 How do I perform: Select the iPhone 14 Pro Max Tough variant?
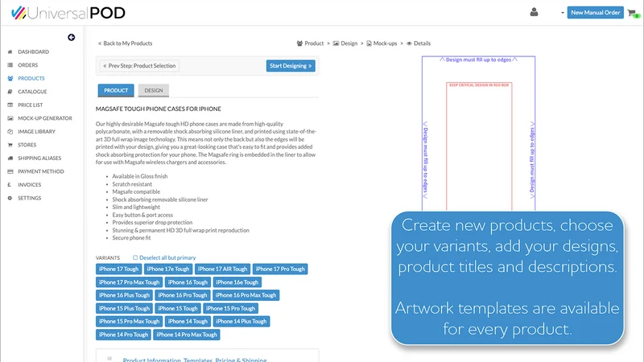click(x=187, y=335)
